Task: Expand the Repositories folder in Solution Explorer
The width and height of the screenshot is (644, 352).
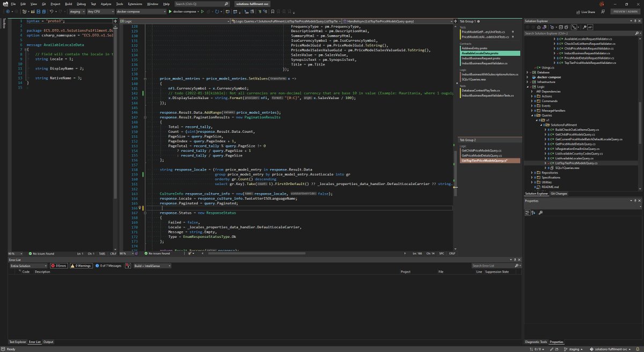Action: coord(532,173)
